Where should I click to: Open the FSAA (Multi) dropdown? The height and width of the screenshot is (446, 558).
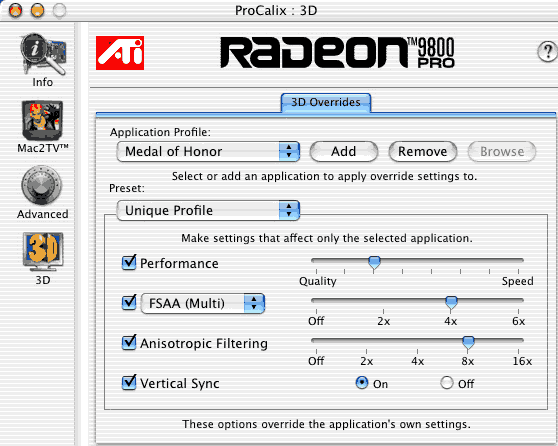[x=203, y=303]
